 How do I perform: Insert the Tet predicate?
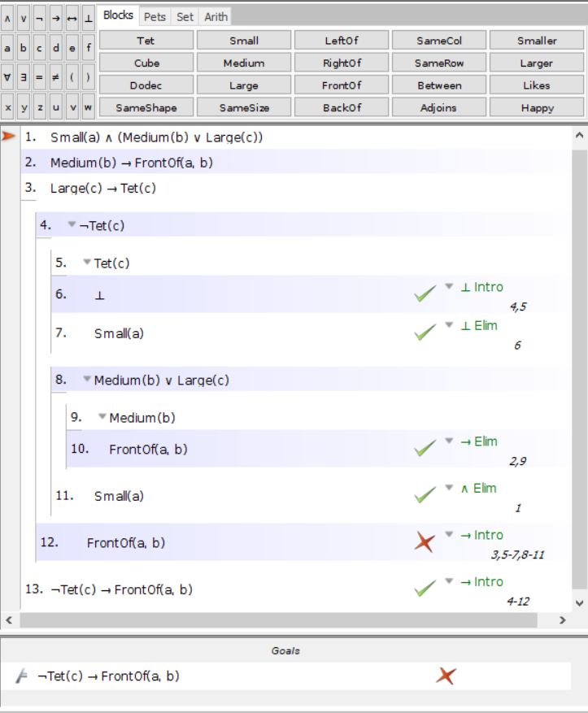click(x=146, y=41)
